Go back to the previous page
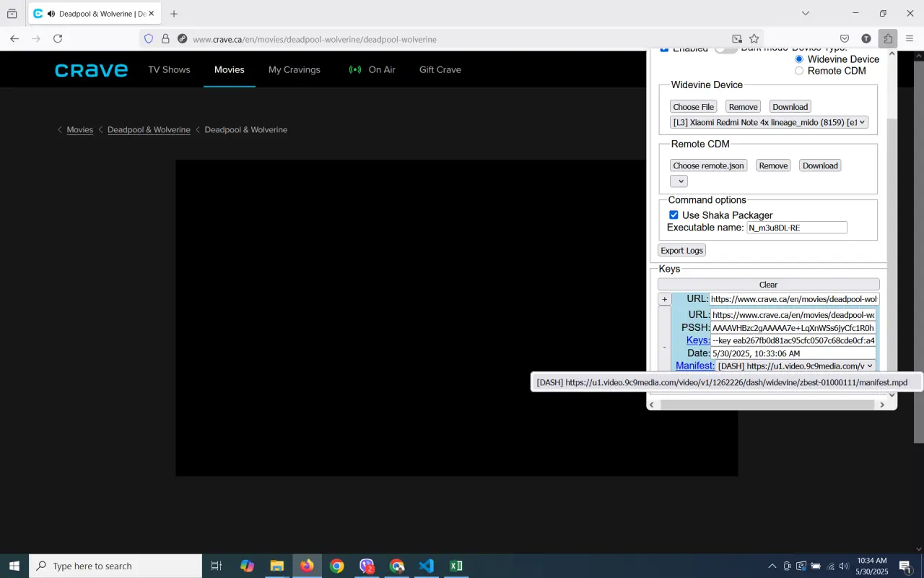The height and width of the screenshot is (578, 924). point(14,39)
